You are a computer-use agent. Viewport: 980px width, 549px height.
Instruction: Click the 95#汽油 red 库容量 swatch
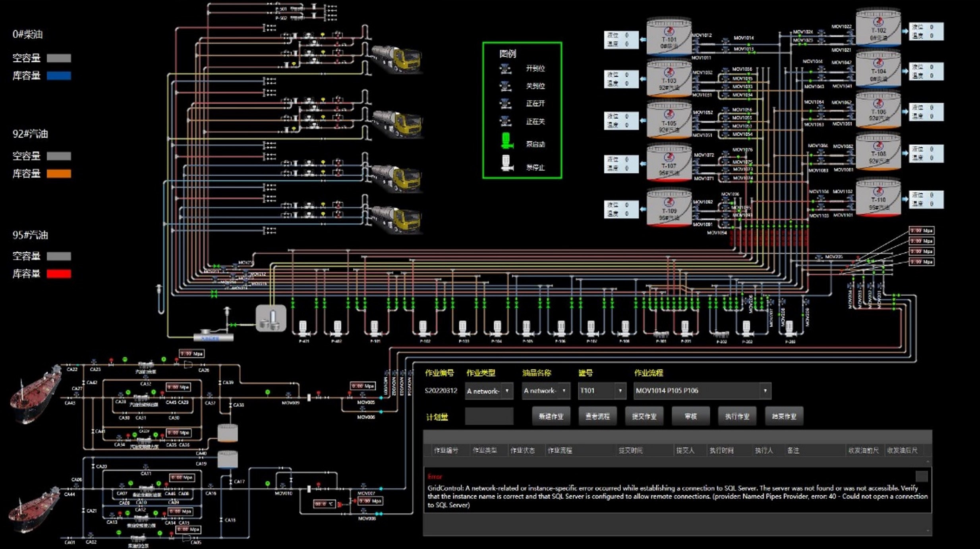pyautogui.click(x=59, y=274)
